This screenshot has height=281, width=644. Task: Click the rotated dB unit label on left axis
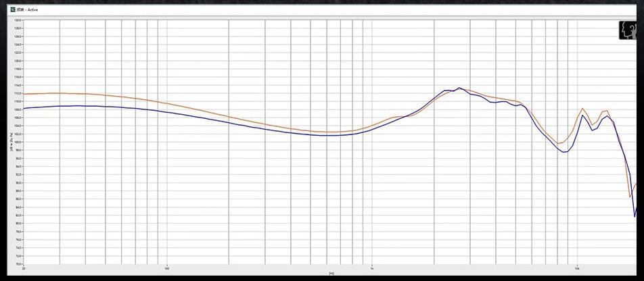(11, 143)
